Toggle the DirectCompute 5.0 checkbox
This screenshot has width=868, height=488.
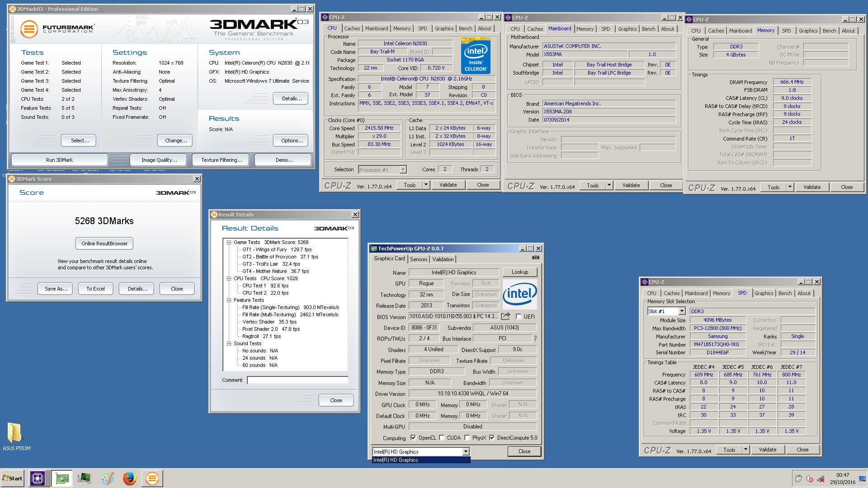click(492, 438)
